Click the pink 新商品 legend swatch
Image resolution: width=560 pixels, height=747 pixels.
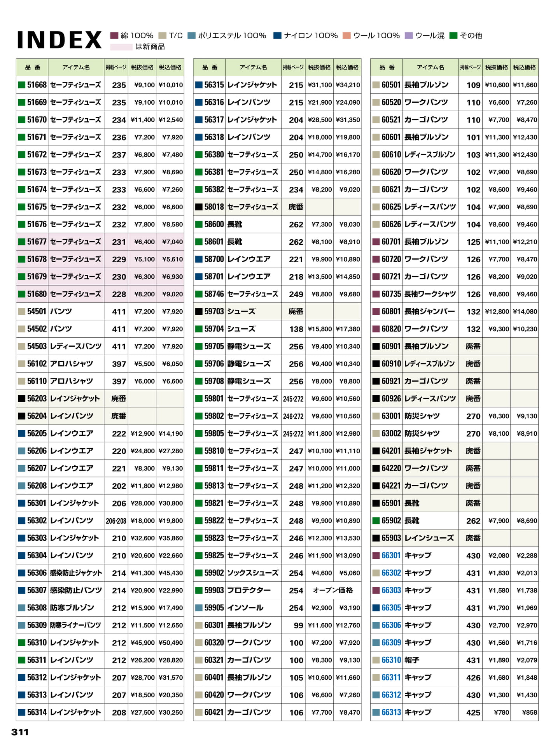point(121,47)
